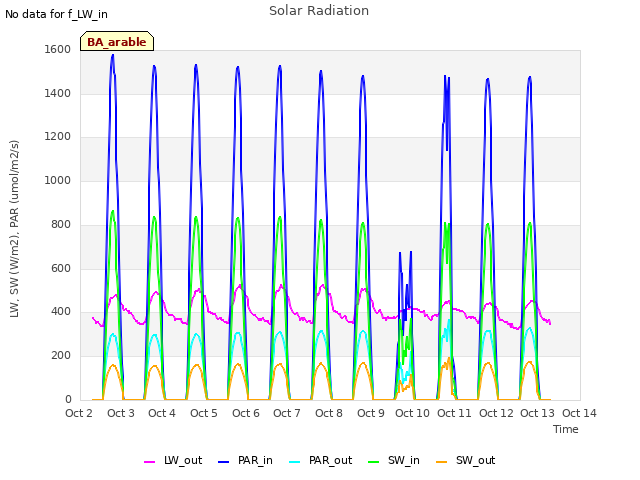The height and width of the screenshot is (480, 640).
Task: Click the 1400 y-axis tick label
Action: click(58, 94)
